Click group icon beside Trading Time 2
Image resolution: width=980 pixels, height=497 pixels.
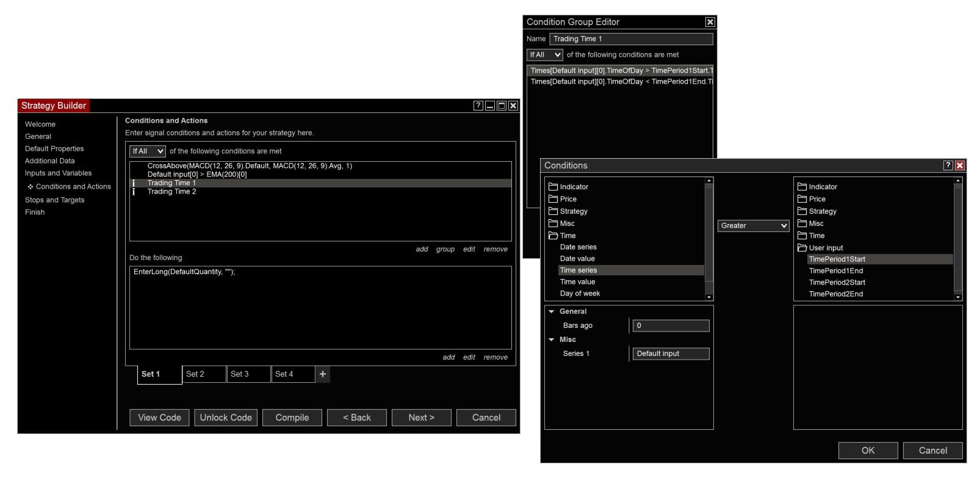134,192
